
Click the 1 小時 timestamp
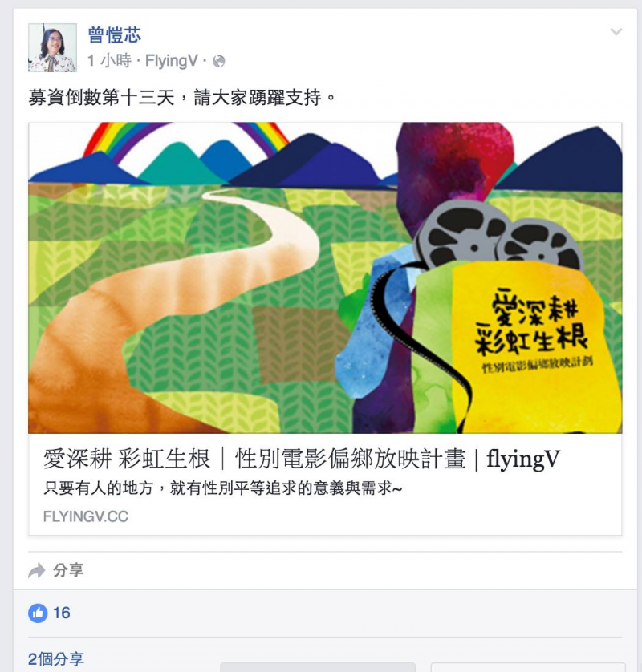tap(109, 61)
